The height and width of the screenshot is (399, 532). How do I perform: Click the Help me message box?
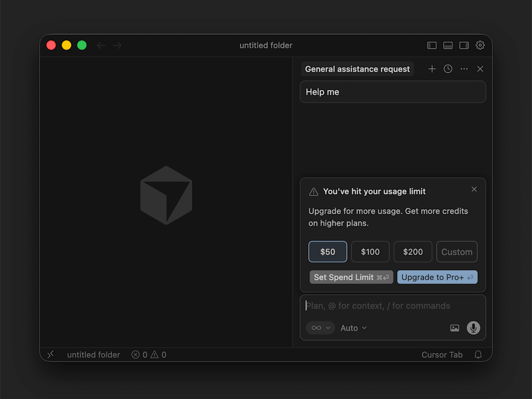pos(393,92)
